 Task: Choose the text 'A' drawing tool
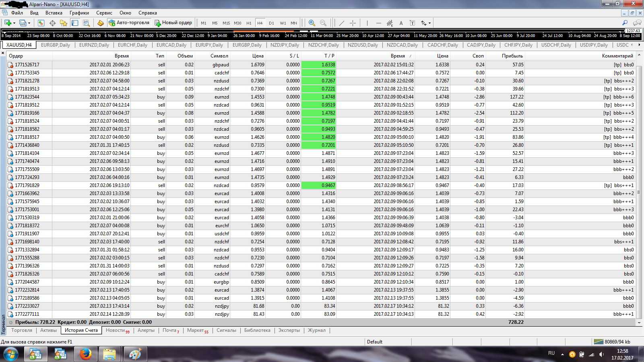[401, 23]
